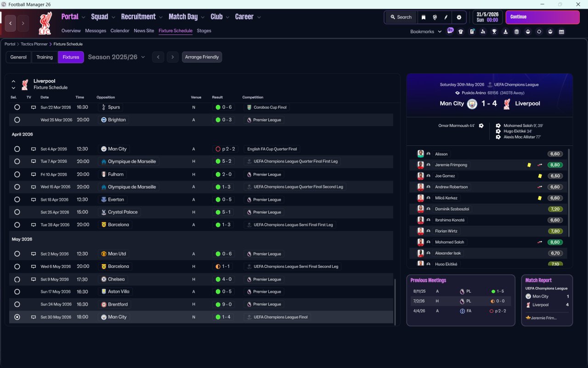This screenshot has width=588, height=368.
Task: Click the Liverpool club crest logo
Action: [x=45, y=23]
